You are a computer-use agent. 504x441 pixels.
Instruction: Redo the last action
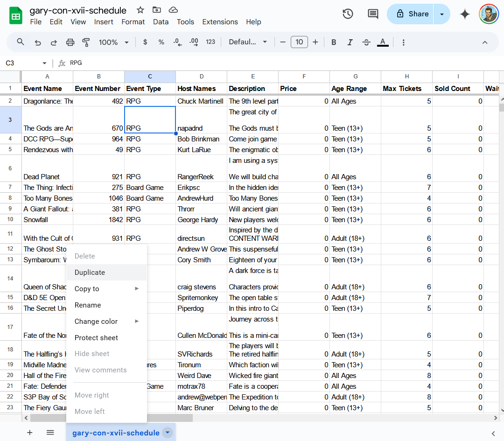(54, 42)
